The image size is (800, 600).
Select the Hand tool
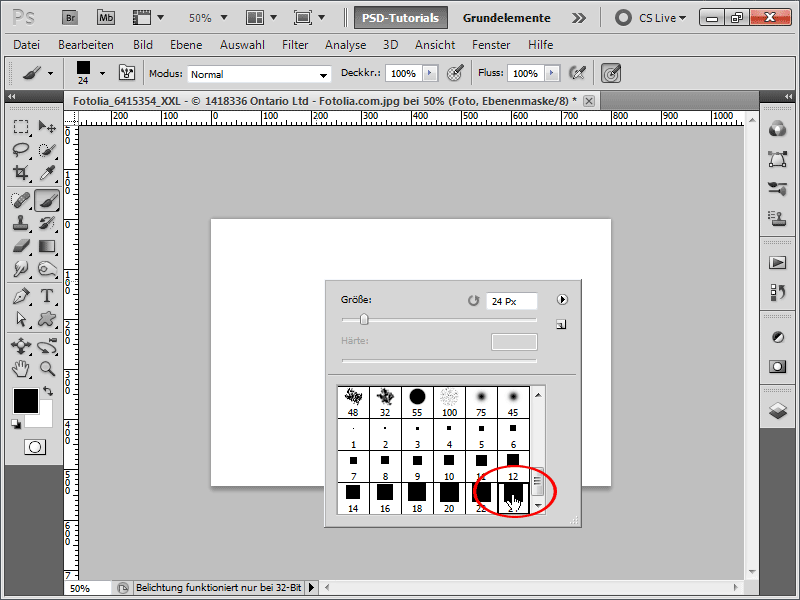point(21,369)
